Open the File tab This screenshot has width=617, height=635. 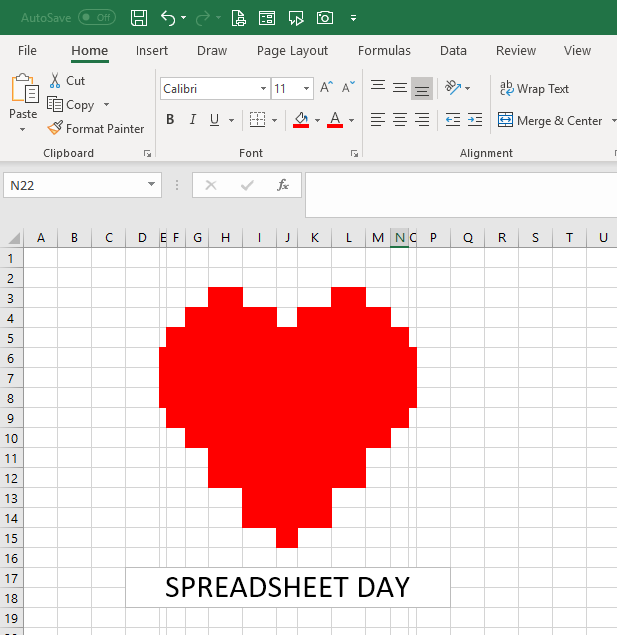click(27, 51)
